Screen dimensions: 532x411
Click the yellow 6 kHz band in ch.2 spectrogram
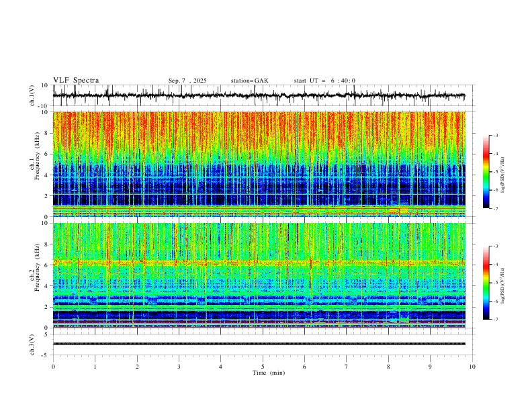pyautogui.click(x=259, y=263)
